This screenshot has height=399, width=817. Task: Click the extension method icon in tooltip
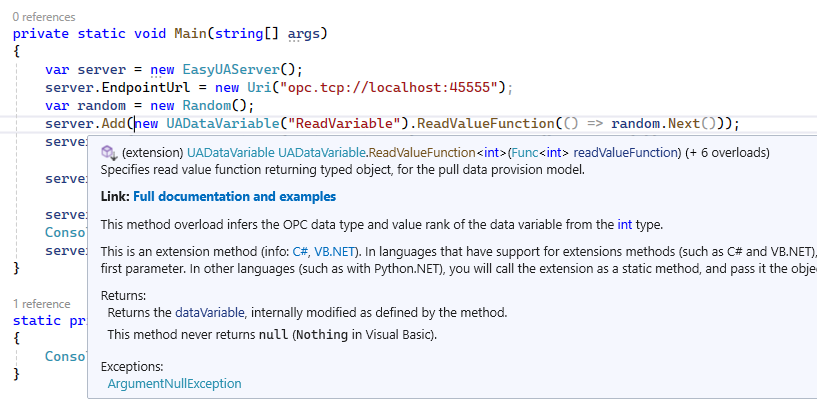[x=109, y=153]
